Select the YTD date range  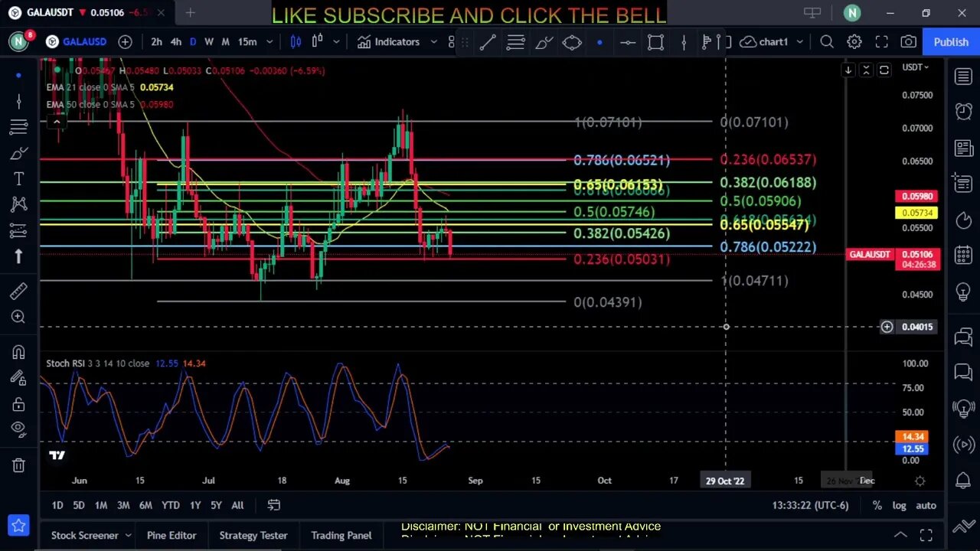tap(171, 505)
